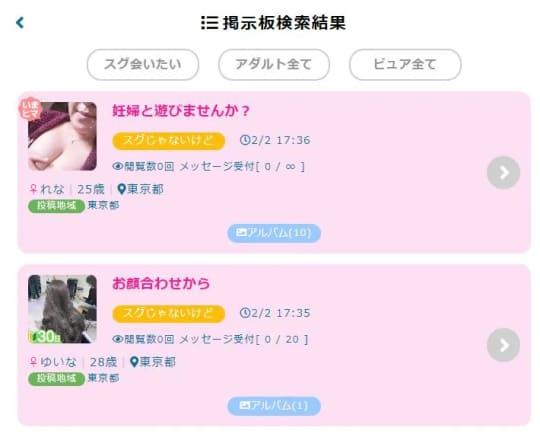Click the eye view-count icon on first post
Image resolution: width=540 pixels, height=434 pixels.
pyautogui.click(x=117, y=166)
